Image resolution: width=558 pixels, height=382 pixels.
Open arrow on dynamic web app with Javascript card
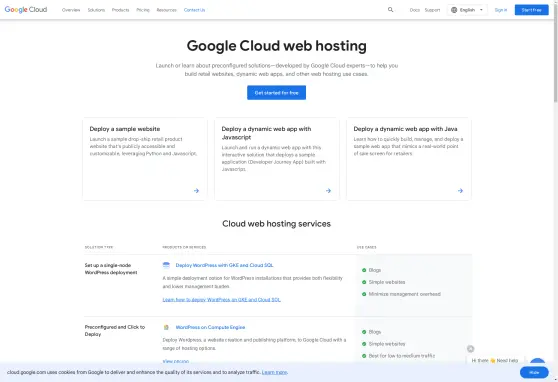tap(328, 191)
